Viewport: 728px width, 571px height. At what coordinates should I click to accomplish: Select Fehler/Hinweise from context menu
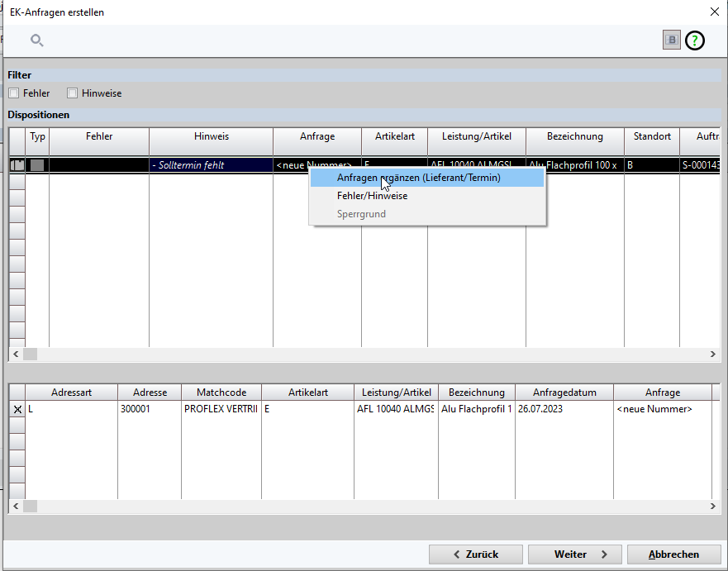click(372, 196)
